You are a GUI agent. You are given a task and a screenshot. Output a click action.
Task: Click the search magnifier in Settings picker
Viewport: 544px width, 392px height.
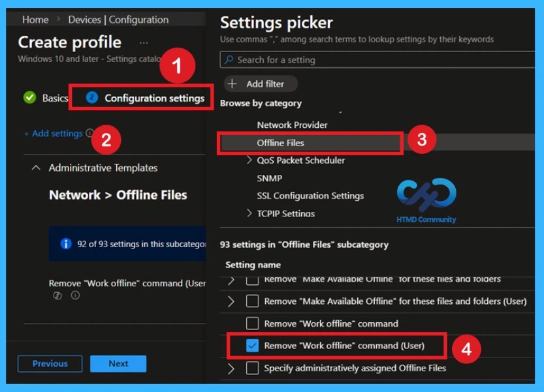[x=229, y=60]
